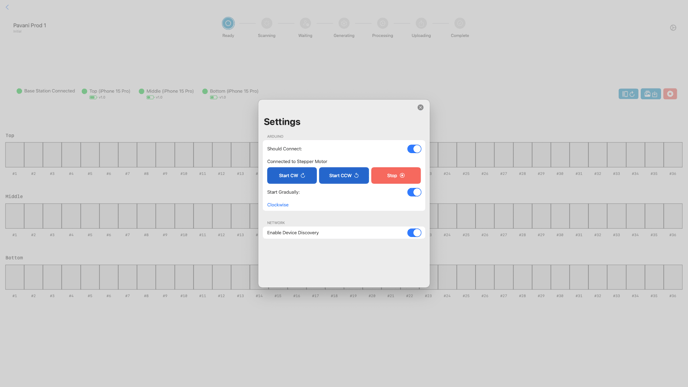Click the Settings heading
Viewport: 688px width, 387px height.
(282, 122)
